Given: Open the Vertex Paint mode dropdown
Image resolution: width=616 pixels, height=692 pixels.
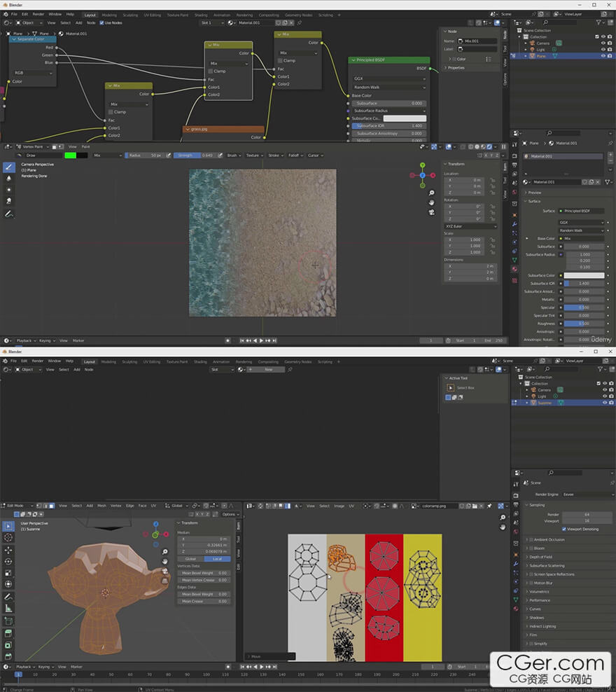Looking at the screenshot, I should (31, 146).
